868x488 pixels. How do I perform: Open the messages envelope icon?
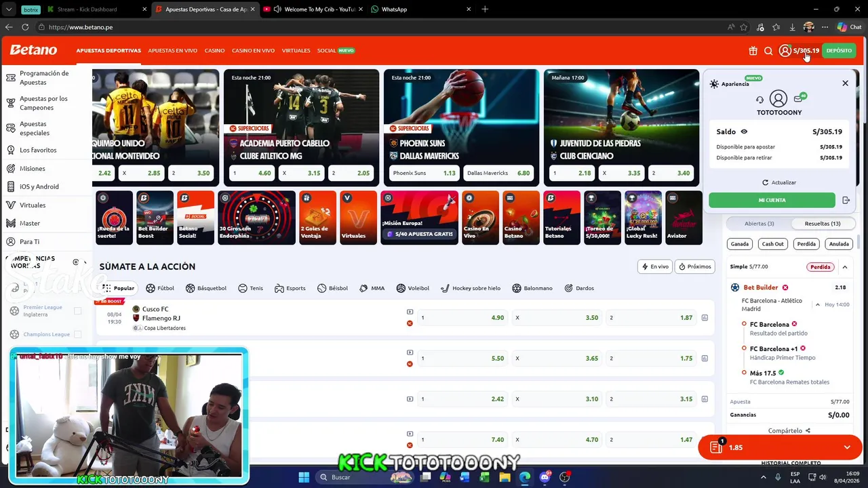coord(798,99)
